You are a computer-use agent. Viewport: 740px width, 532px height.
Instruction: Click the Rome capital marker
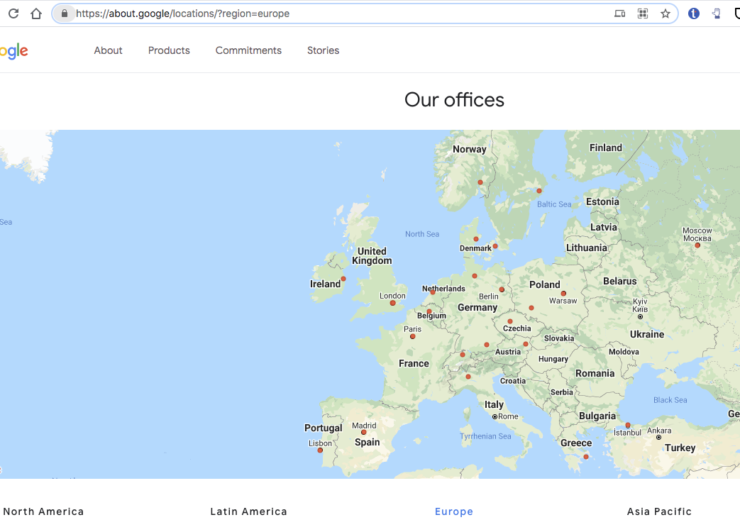pyautogui.click(x=495, y=417)
